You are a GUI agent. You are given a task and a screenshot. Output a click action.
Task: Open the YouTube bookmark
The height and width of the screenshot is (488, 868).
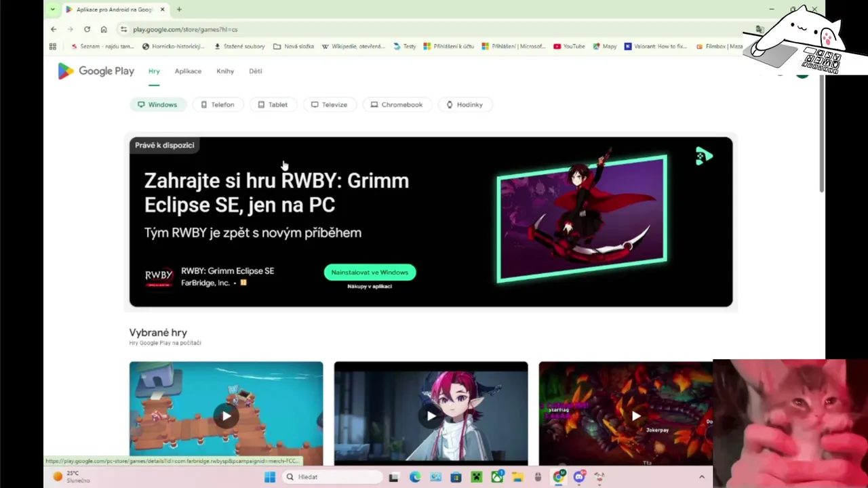point(569,46)
